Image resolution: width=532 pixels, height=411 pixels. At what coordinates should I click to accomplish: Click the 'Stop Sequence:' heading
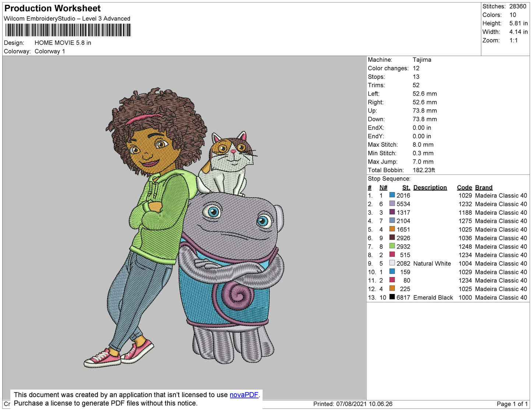pos(389,178)
